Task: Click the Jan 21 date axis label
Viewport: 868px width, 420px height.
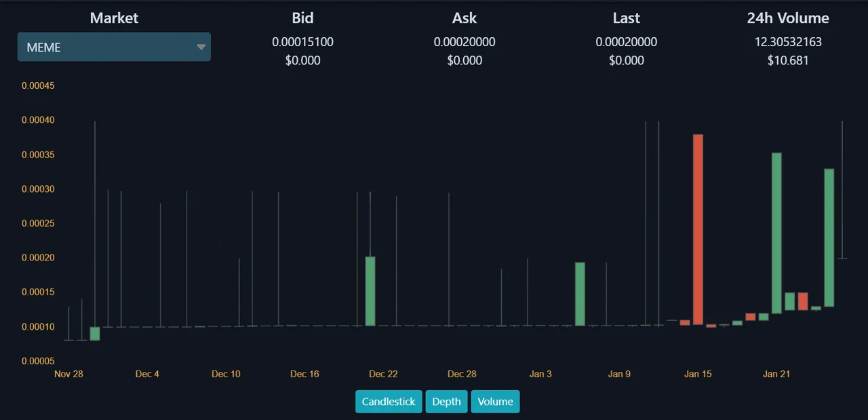Action: coord(776,374)
